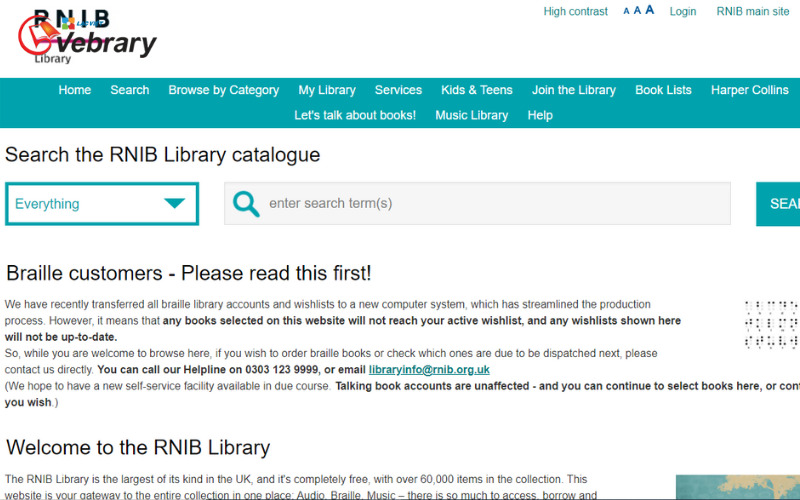
Task: Click the Welcome to the RNIB Library heading
Action: [138, 447]
